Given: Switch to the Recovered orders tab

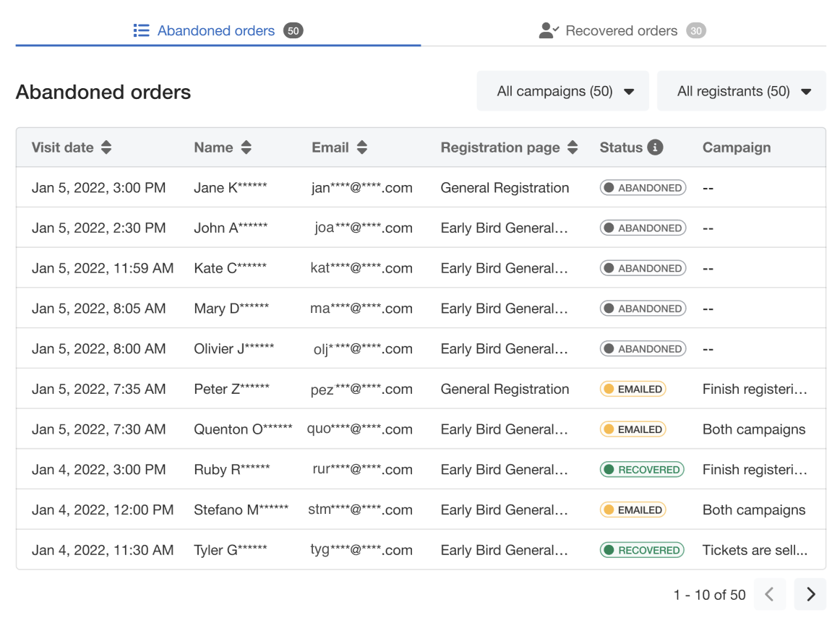Looking at the screenshot, I should click(x=622, y=31).
